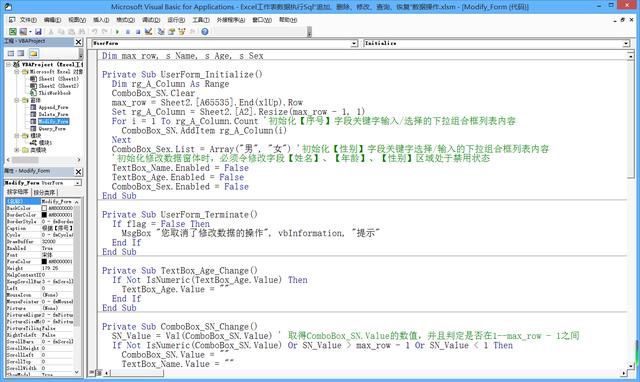This screenshot has width=640, height=382.
Task: Click the View Code icon in Project panel
Action: 11,53
